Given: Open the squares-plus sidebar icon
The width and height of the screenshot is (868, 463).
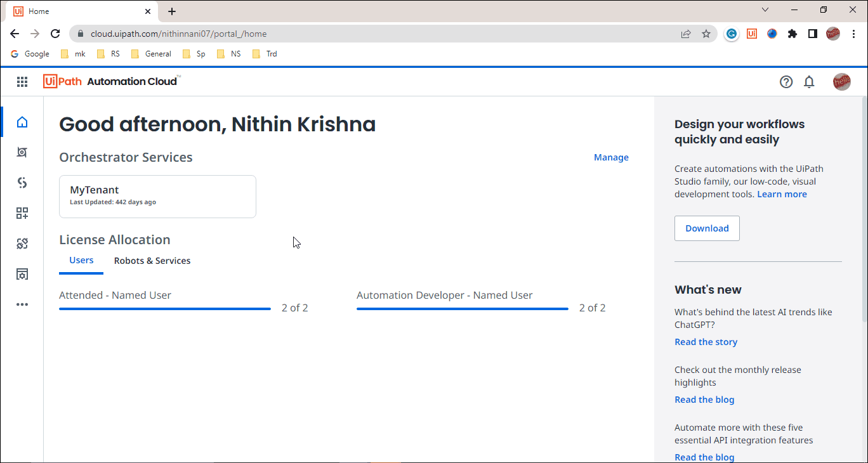Looking at the screenshot, I should [x=22, y=213].
